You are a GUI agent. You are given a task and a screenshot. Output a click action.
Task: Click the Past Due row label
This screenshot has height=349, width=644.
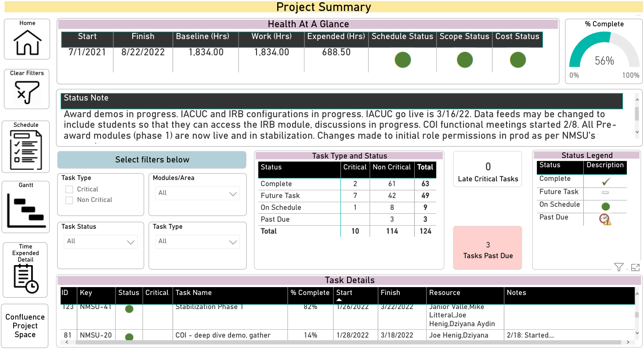click(275, 219)
